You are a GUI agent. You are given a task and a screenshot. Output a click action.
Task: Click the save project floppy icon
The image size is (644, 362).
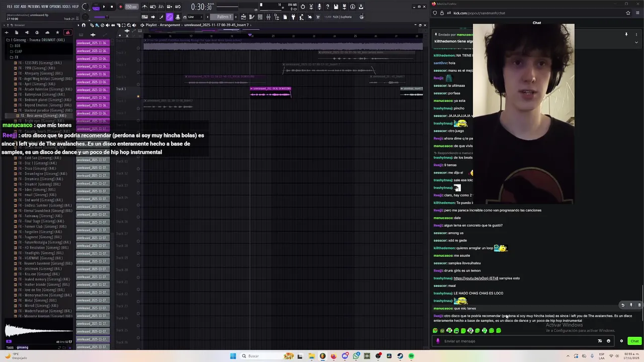point(336,7)
